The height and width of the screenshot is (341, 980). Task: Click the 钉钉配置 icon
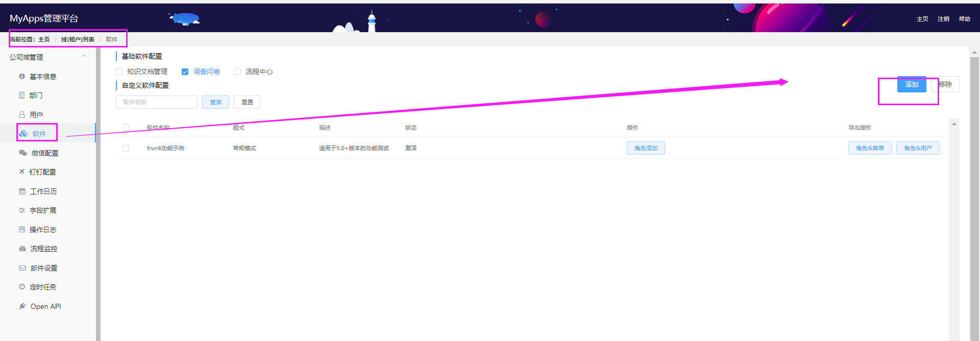pos(22,172)
